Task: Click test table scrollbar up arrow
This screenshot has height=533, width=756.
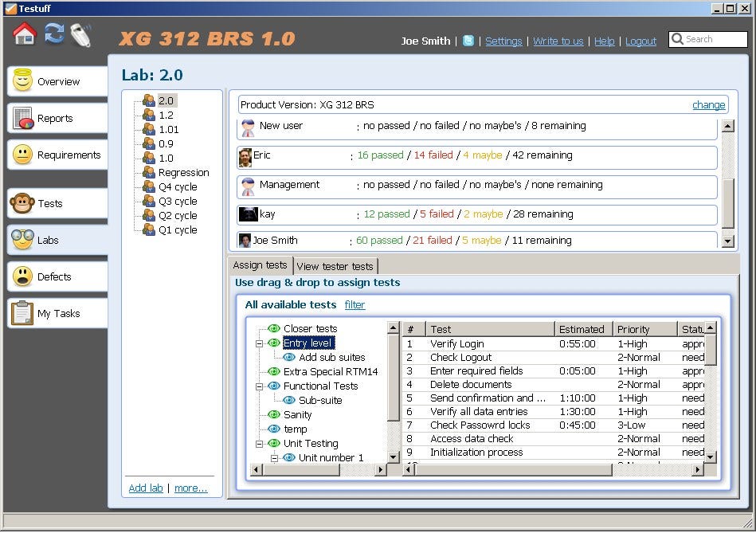Action: (711, 328)
